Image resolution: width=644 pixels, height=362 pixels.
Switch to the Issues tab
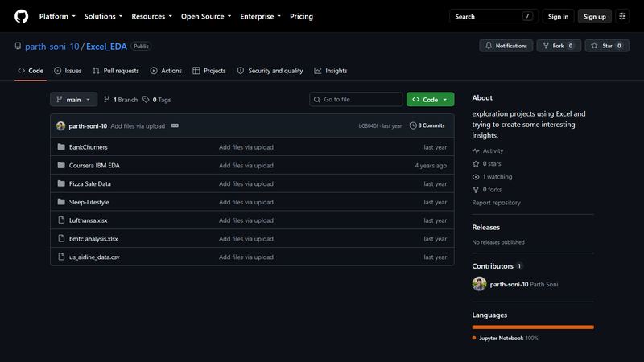click(x=68, y=71)
